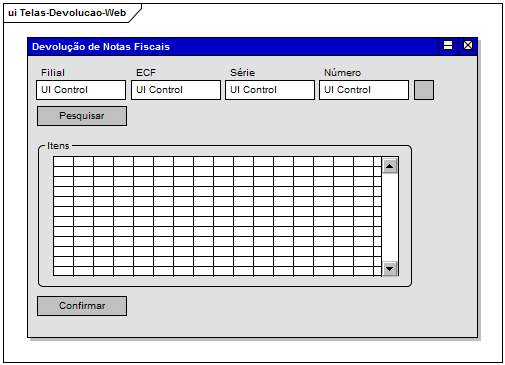Click the Série label text
The height and width of the screenshot is (365, 505).
pyautogui.click(x=242, y=72)
